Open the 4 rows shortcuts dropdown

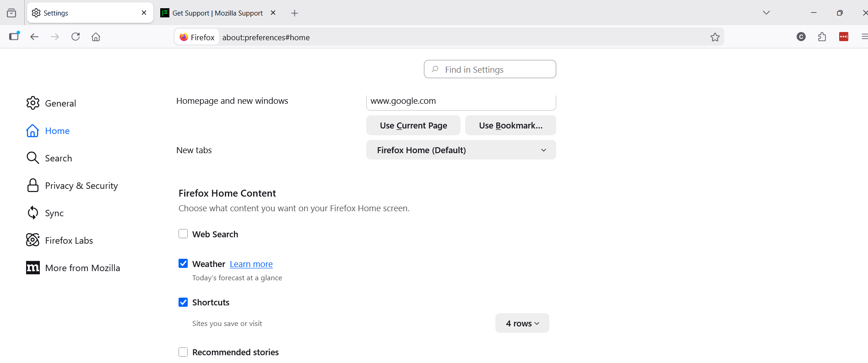[x=522, y=323]
